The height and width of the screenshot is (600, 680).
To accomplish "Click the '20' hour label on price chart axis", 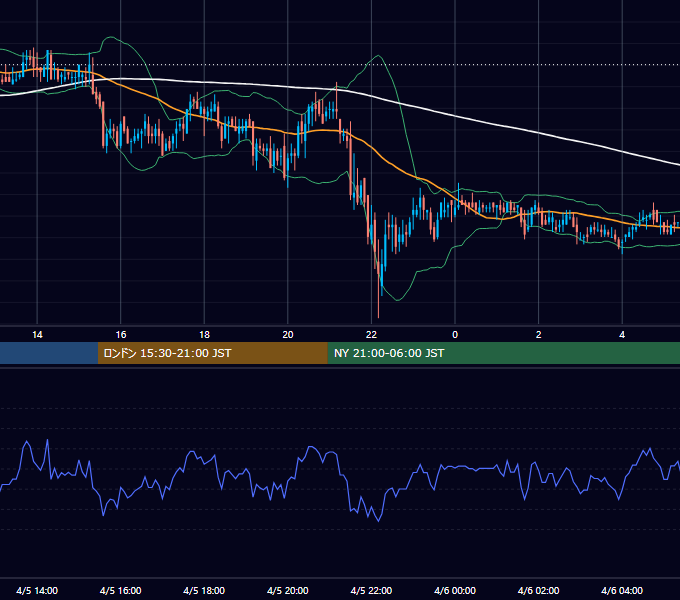I will [x=288, y=335].
